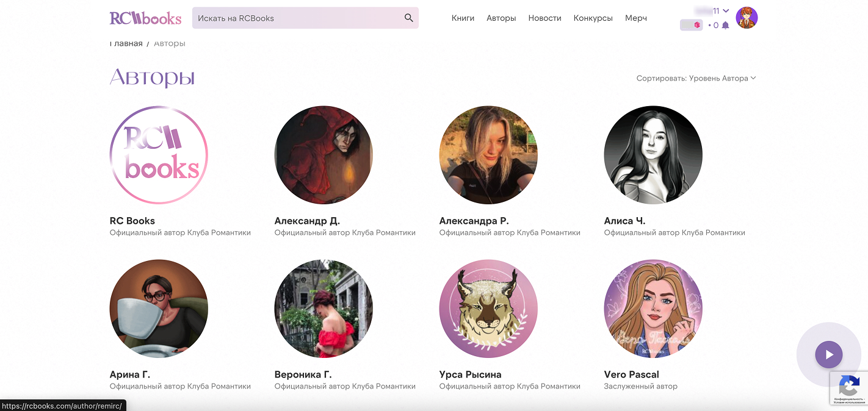Focus the Искать на RCBooks search field
Screen dimensions: 868x411
[296, 18]
